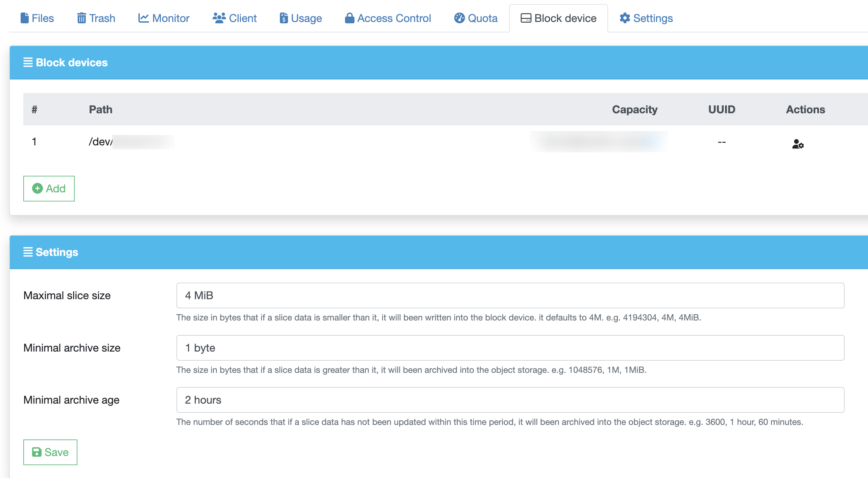Save the slice settings
Screen dimensions: 868x478
pos(50,452)
